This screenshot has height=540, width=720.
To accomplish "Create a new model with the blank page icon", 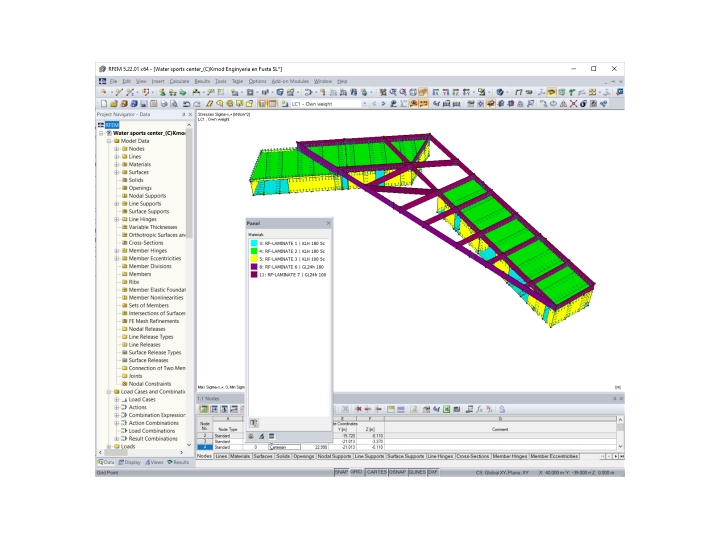I will [x=104, y=104].
